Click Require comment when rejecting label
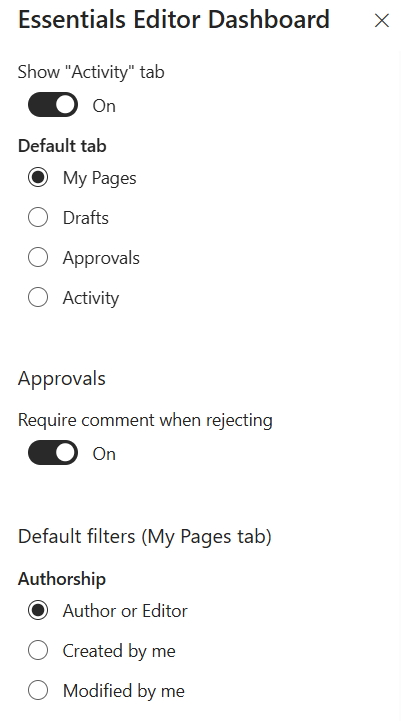Screen dimensions: 401x721 (x=145, y=420)
